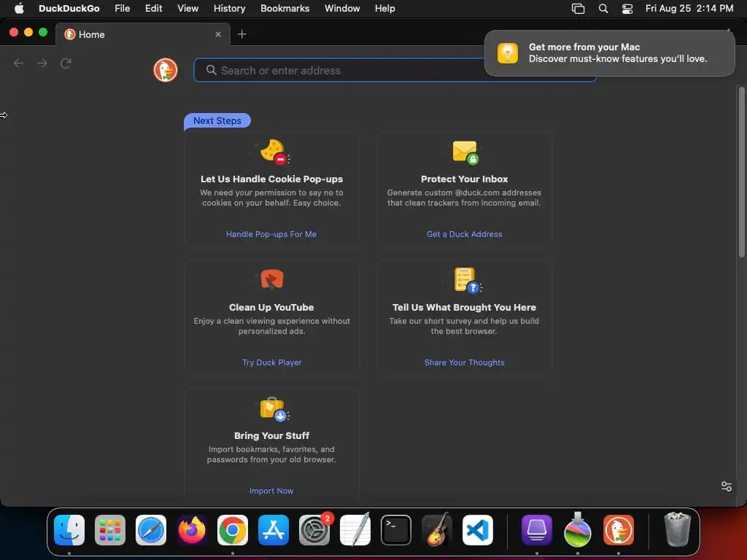747x560 pixels.
Task: Click the Stage Manager menu bar icon
Action: point(578,9)
